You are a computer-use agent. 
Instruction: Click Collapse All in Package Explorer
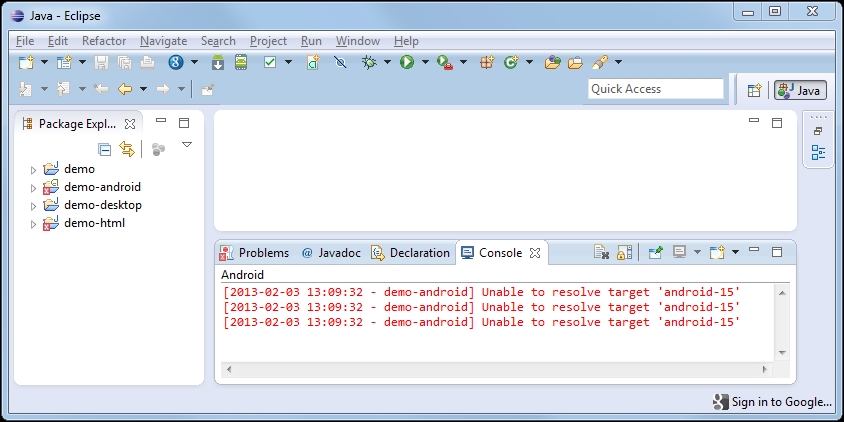pos(104,149)
